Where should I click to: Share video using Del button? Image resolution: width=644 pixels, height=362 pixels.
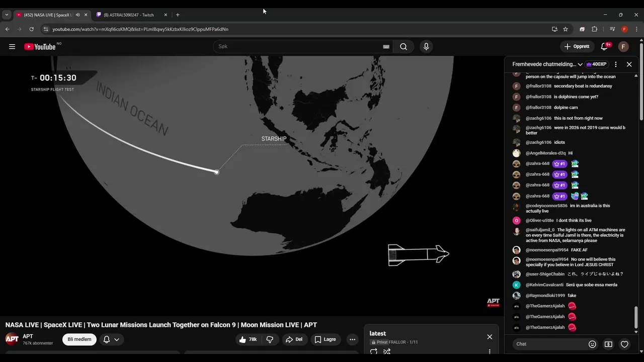[294, 339]
